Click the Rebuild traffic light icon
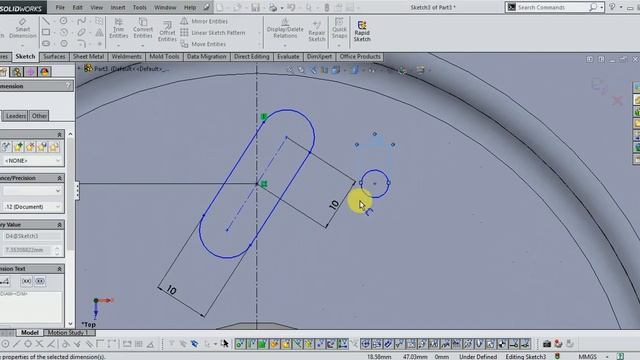 tap(327, 7)
